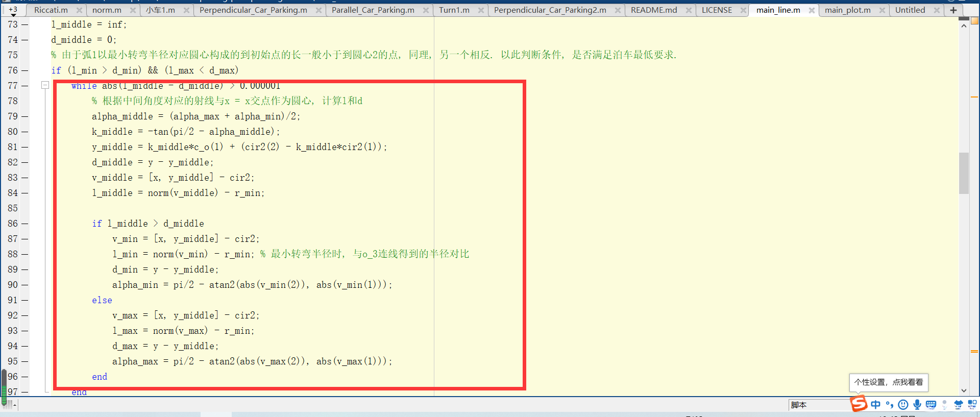This screenshot has width=980, height=417.
Task: Toggle Chinese/English mode with 中 icon
Action: pos(876,405)
